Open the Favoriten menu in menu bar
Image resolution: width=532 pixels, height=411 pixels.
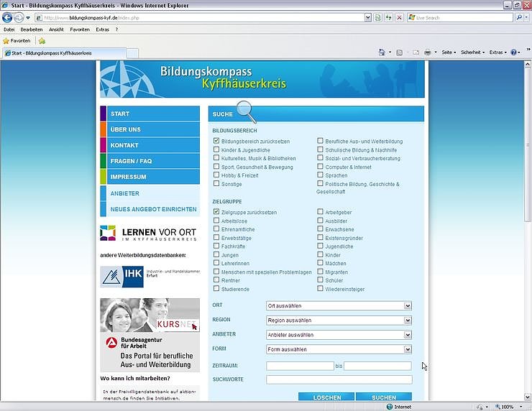[x=80, y=29]
